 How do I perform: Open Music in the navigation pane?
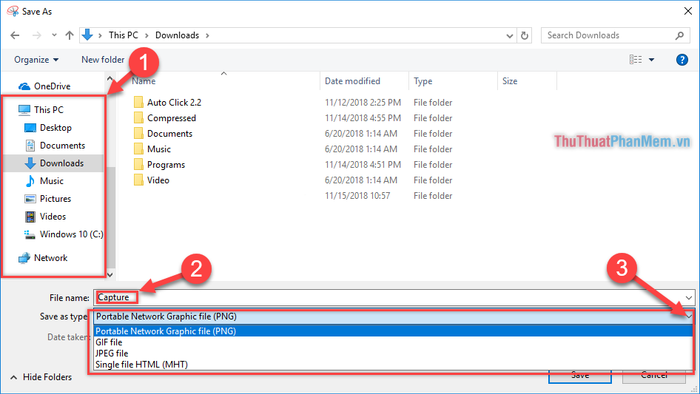pos(51,181)
